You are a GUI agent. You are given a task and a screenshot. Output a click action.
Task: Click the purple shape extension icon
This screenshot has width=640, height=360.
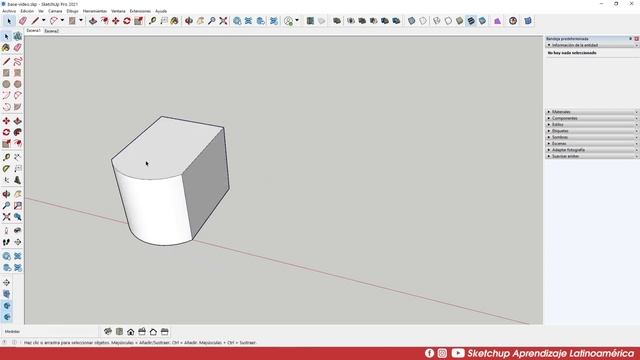(497, 20)
